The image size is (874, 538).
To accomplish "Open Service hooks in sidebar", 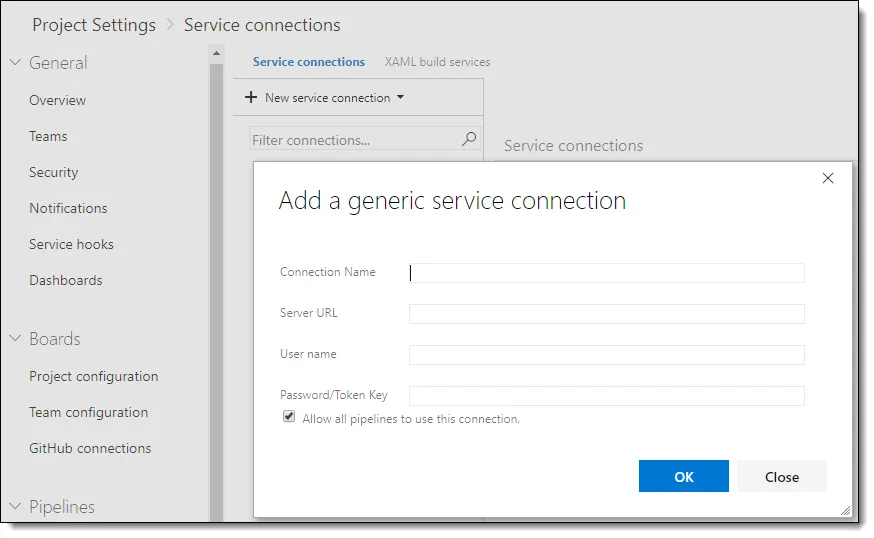I will 71,244.
